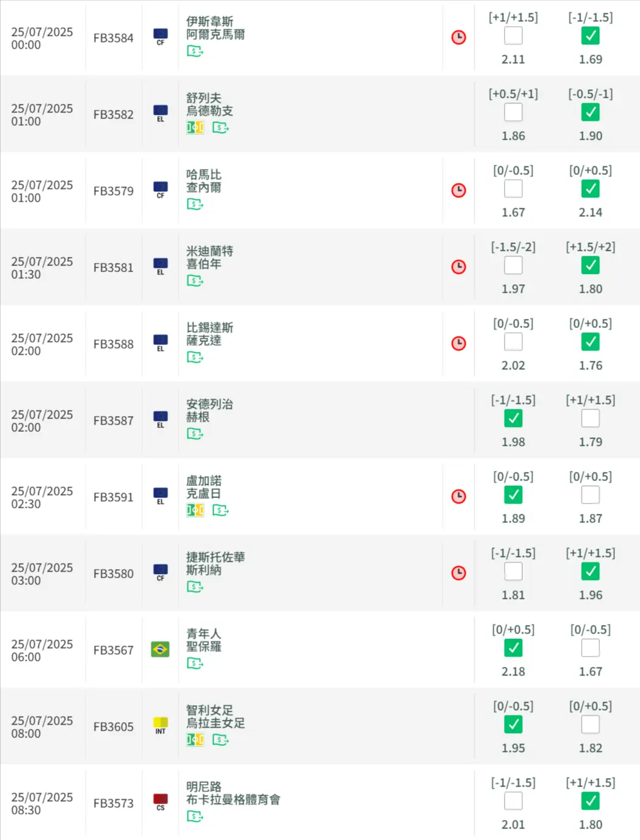
Task: Click Brazil flag icon for FB3567
Action: 160,649
